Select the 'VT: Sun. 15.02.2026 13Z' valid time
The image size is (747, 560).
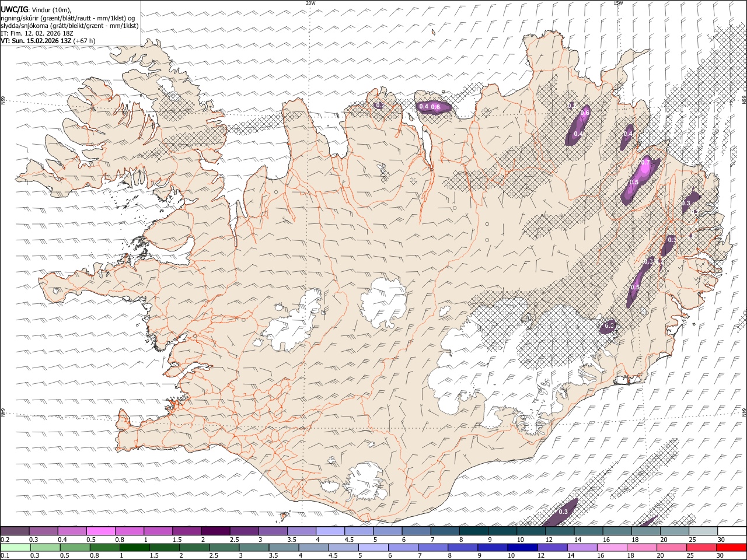(x=36, y=41)
